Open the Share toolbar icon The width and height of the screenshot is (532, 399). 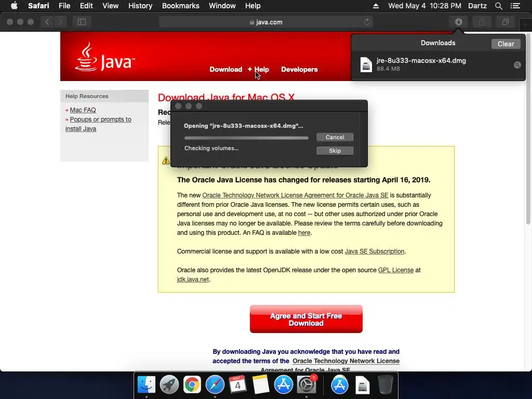[482, 22]
